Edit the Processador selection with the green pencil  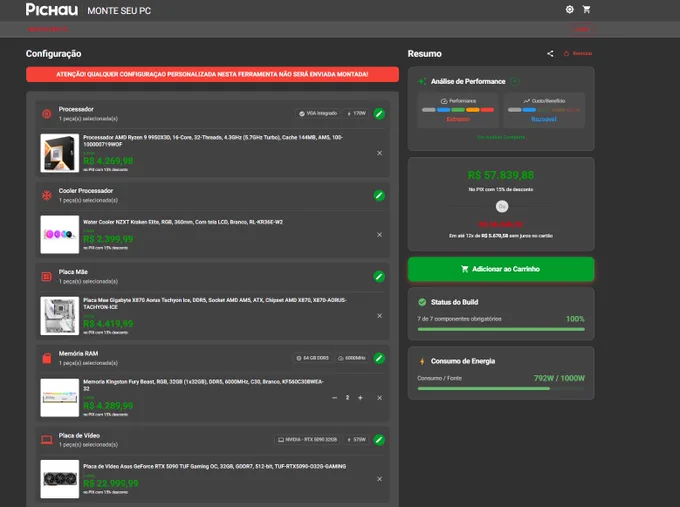[379, 114]
